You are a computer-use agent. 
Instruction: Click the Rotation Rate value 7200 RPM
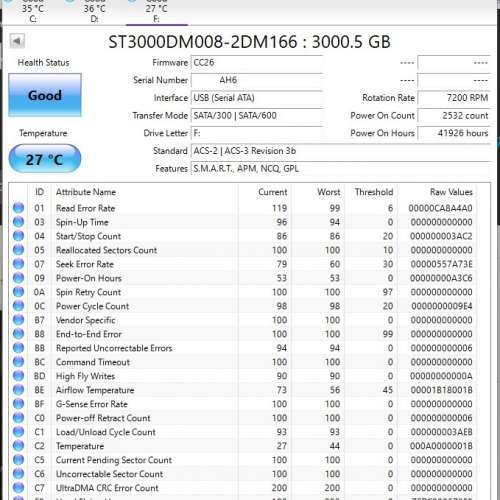pos(454,98)
